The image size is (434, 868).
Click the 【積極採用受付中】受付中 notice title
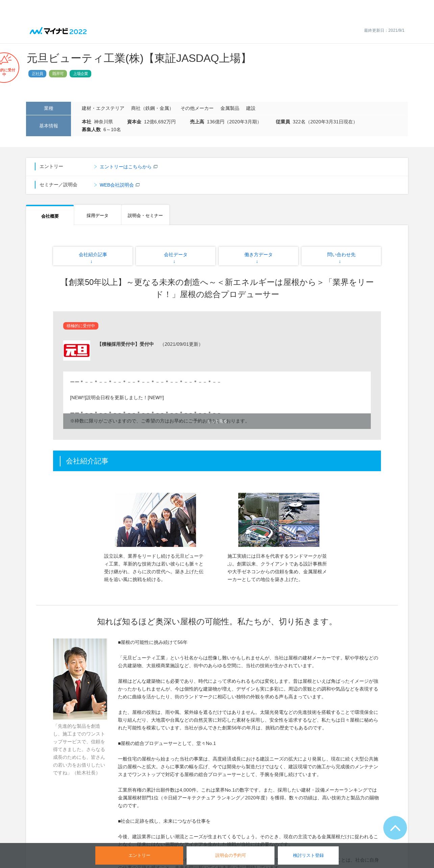[126, 344]
